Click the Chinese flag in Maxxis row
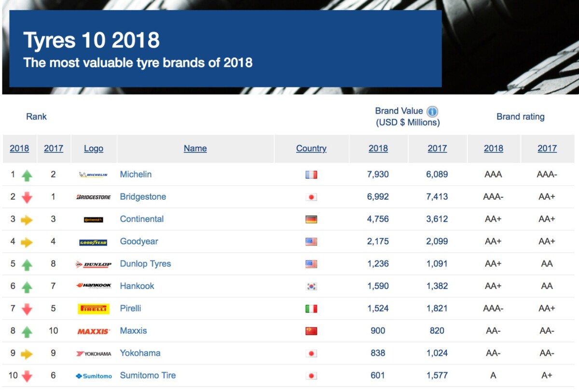Screen dimensions: 579x392 click(x=311, y=331)
